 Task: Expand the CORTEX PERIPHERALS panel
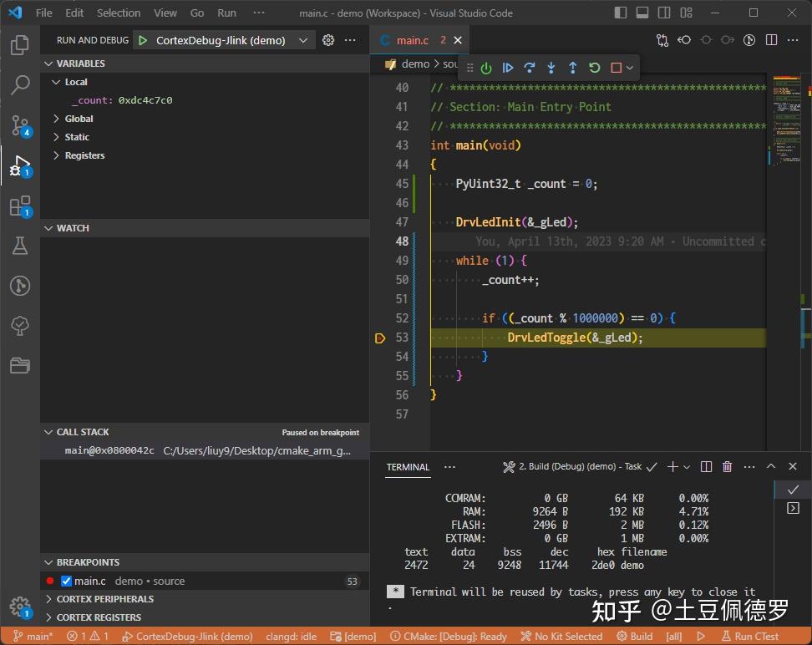(104, 599)
